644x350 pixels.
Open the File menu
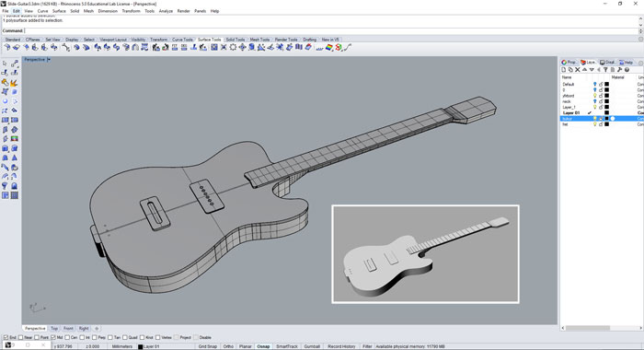[6, 11]
